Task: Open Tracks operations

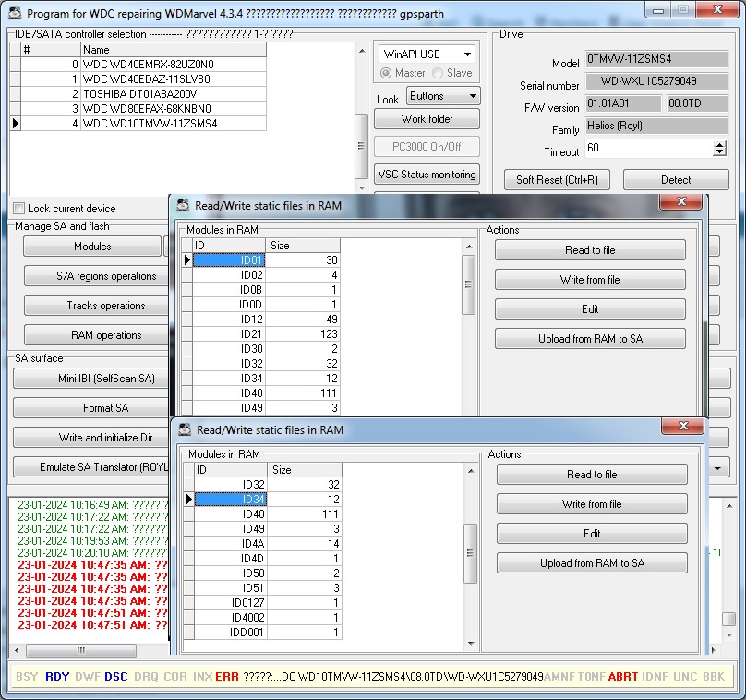Action: tap(97, 306)
